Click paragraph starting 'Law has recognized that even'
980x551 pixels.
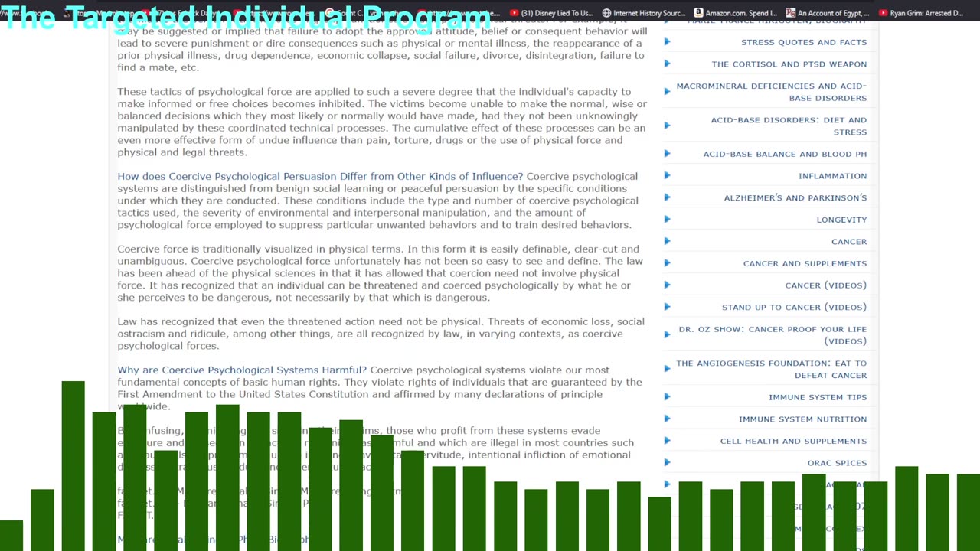(381, 334)
